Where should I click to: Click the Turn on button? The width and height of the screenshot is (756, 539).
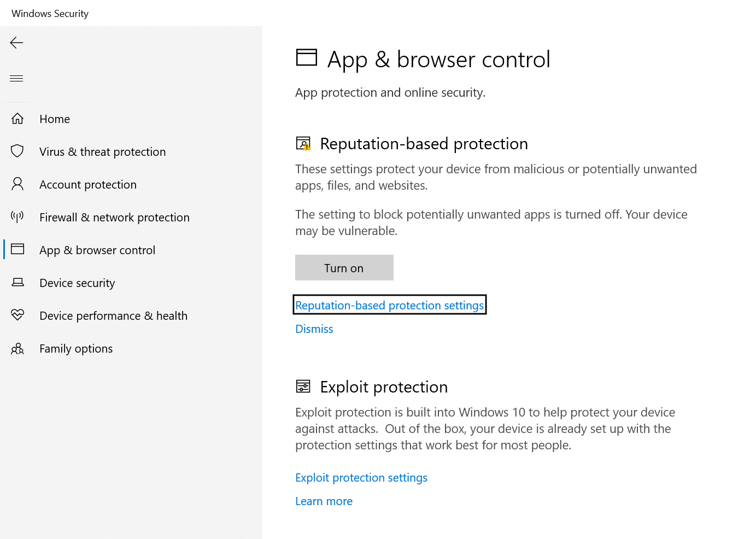click(x=344, y=267)
